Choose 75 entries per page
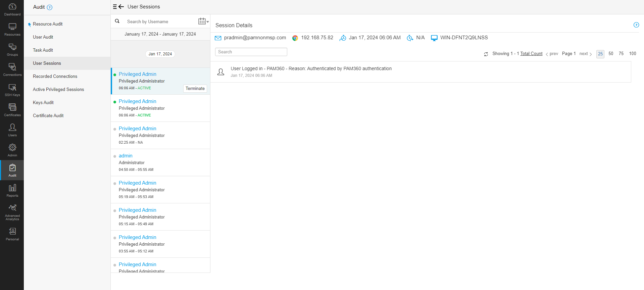The image size is (644, 290). 621,54
